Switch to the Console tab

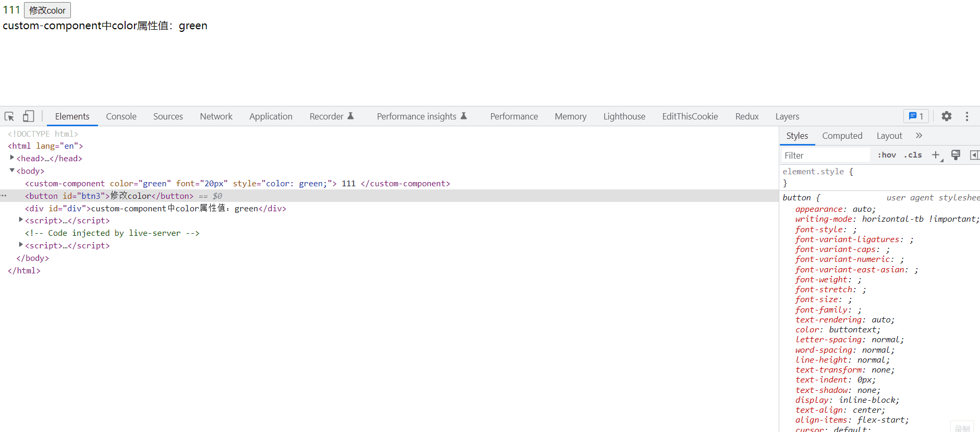coord(121,116)
